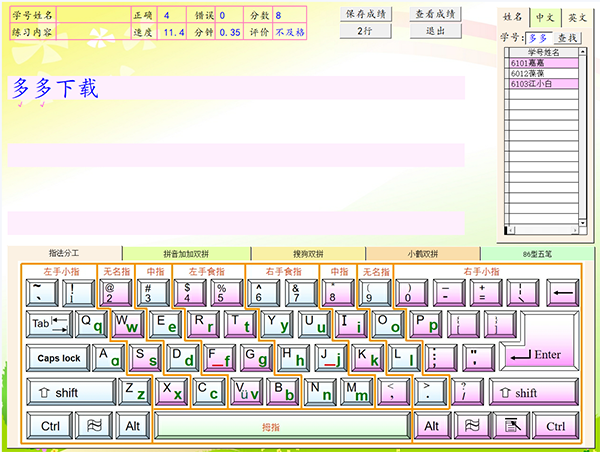The height and width of the screenshot is (452, 600).
Task: Toggle the Caps lock key
Action: click(x=58, y=358)
